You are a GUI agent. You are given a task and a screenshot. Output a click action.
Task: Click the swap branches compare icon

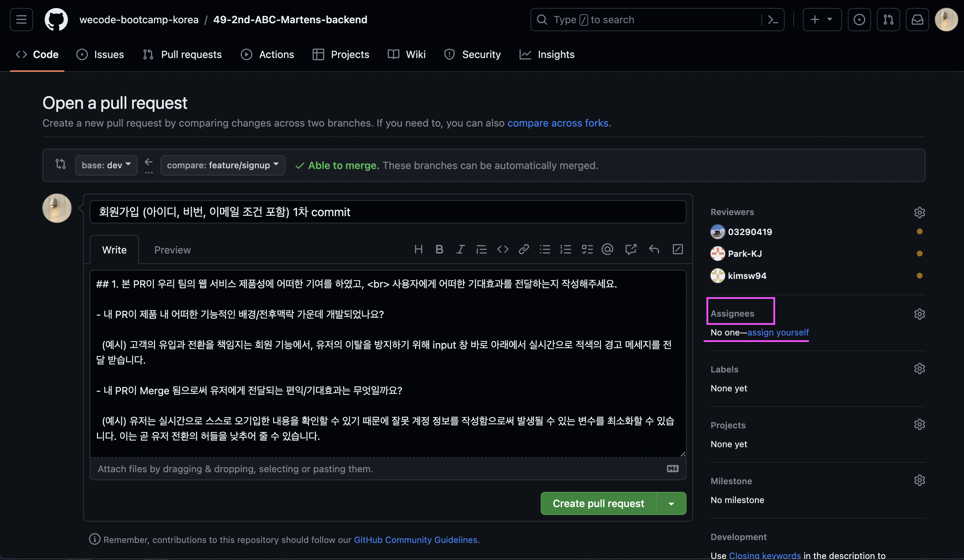[60, 165]
